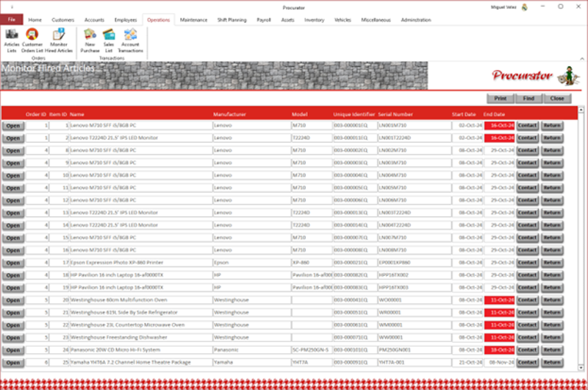Open the File menu
588x390 pixels.
(12, 20)
